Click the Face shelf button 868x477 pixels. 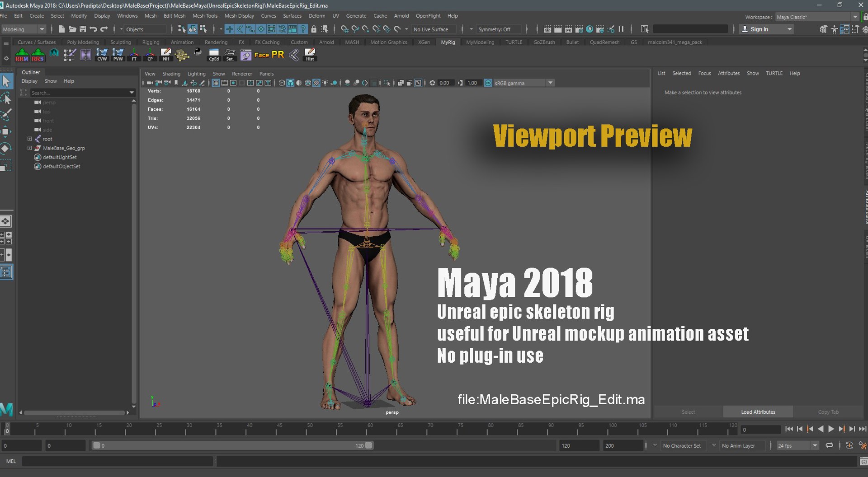[x=262, y=55]
